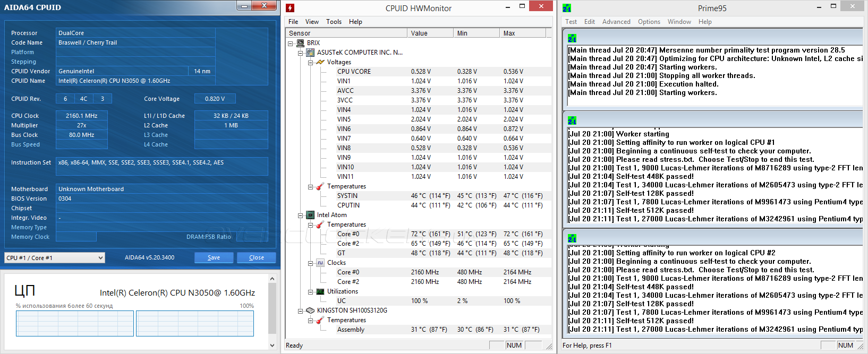Open HWMonitor Tools menu
868x354 pixels.
(334, 22)
